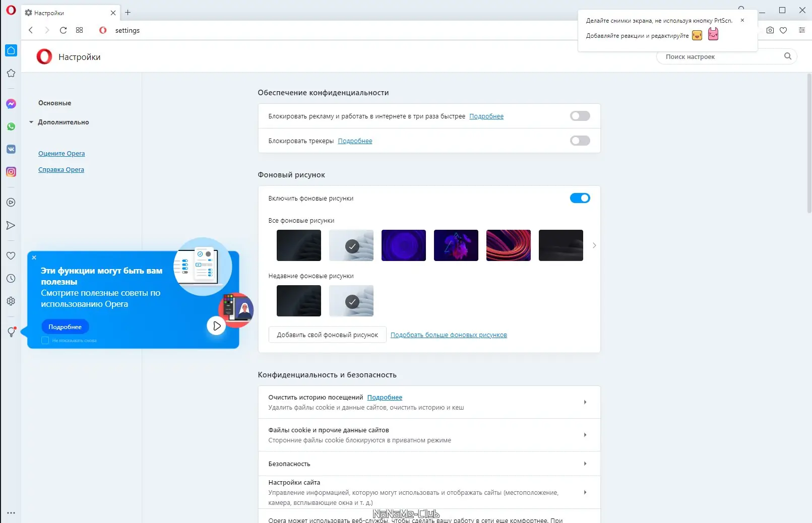Open the lightbulb tips icon
This screenshot has width=812, height=523.
[11, 332]
